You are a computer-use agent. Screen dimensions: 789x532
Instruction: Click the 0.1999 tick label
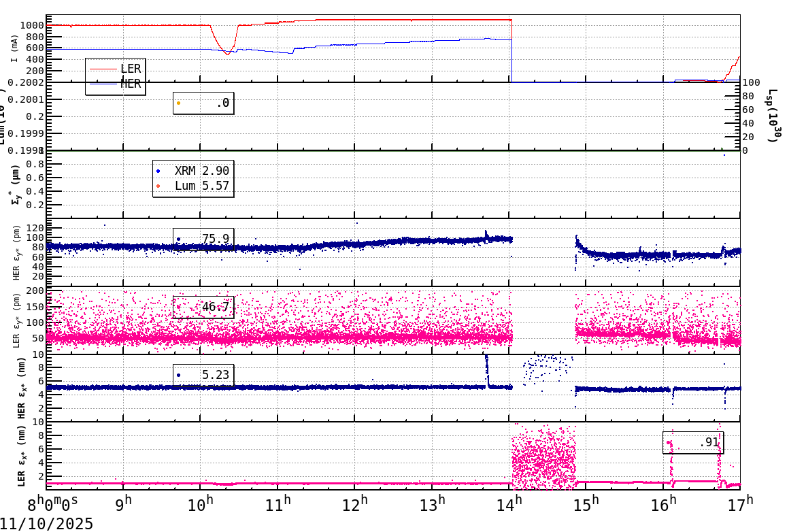pos(25,133)
